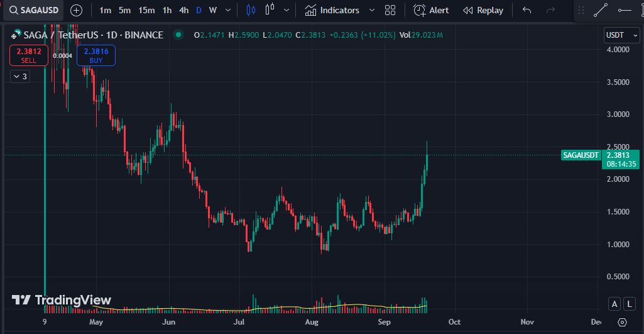Click the +0.2363 (+11.02%) change value
The image size is (644, 334).
[x=363, y=35]
